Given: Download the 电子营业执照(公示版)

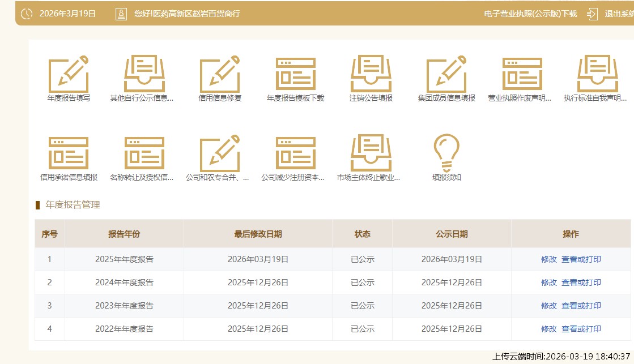Looking at the screenshot, I should [x=530, y=14].
